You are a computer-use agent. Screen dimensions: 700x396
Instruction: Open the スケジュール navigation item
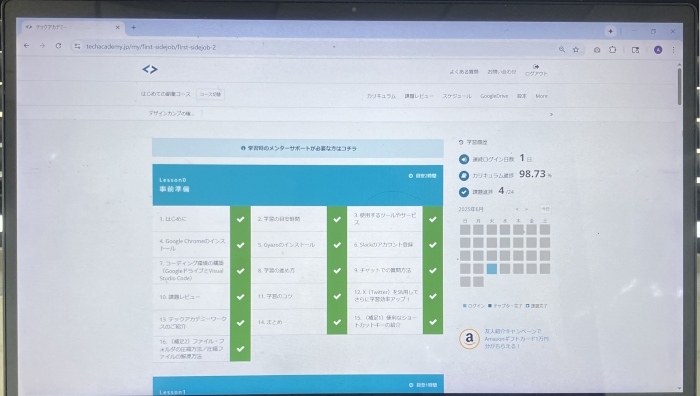(x=457, y=96)
